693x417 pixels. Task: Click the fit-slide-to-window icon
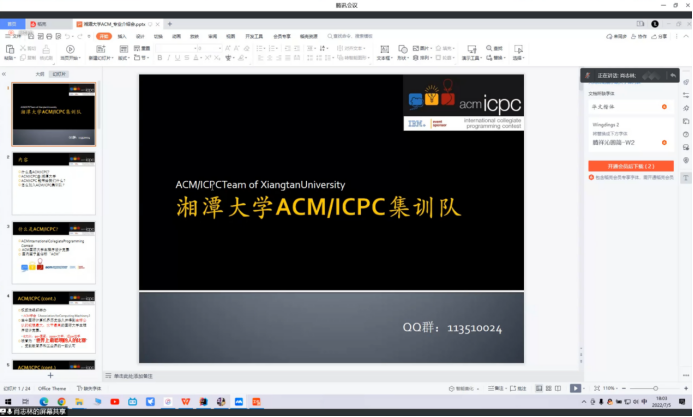[x=597, y=388]
